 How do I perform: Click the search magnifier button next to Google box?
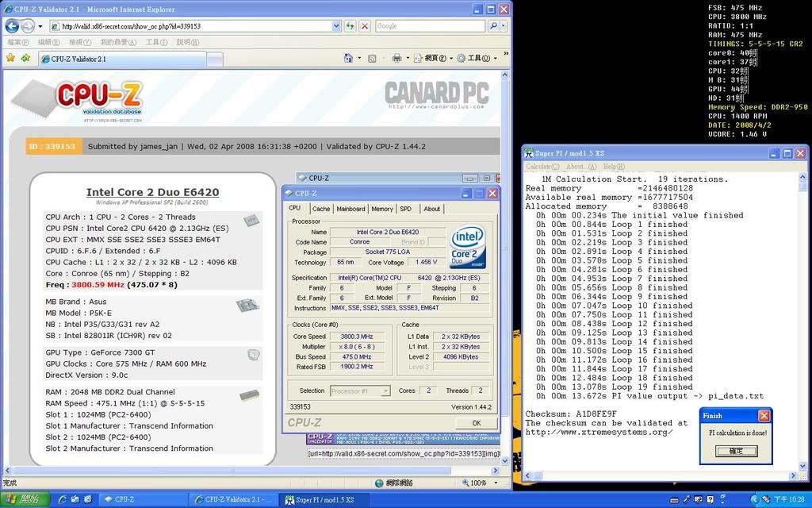[x=493, y=26]
